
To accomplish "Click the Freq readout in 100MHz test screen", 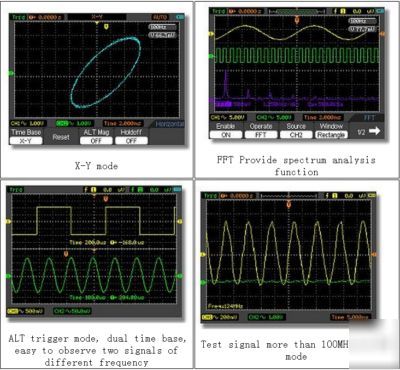I will coord(225,306).
